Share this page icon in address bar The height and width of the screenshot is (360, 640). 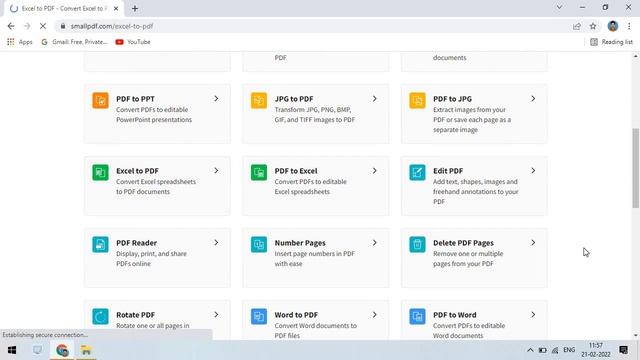coord(577,26)
